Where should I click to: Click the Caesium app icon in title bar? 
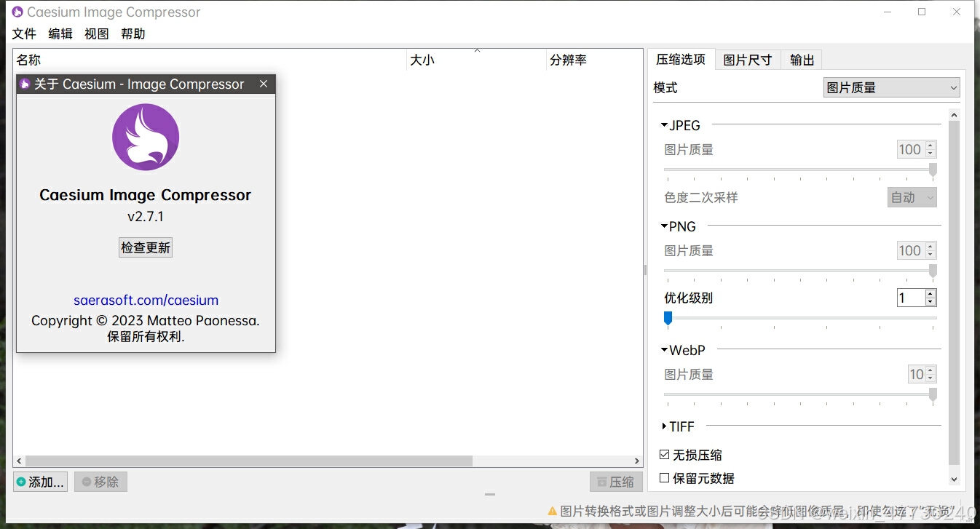[x=17, y=12]
